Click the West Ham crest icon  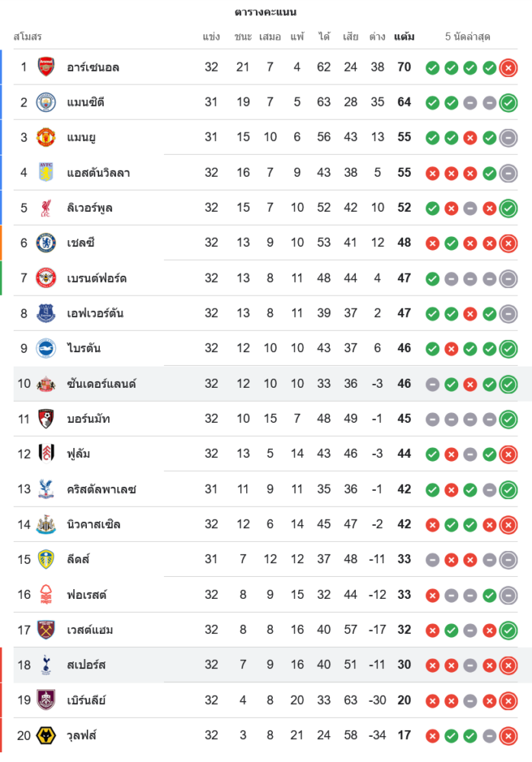coord(46,630)
